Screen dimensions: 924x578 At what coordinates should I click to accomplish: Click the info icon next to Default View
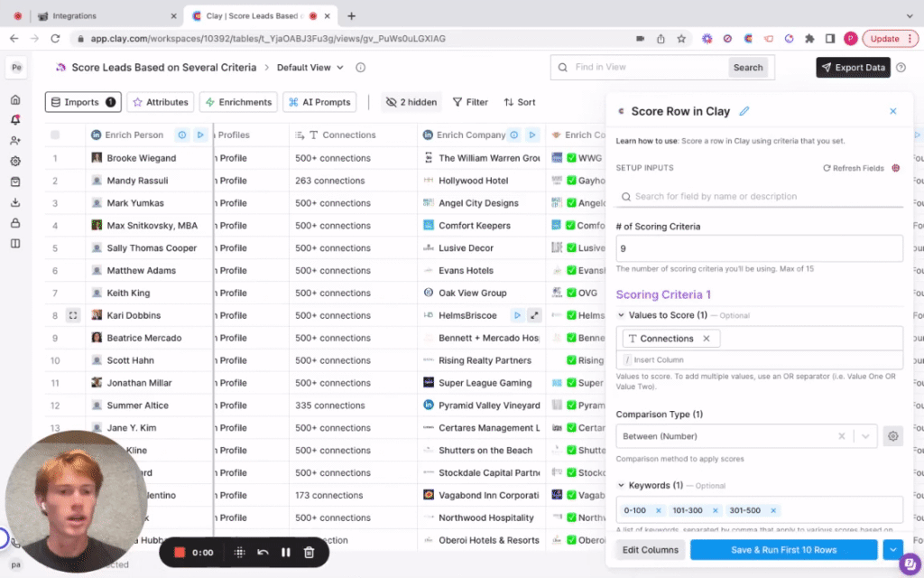pyautogui.click(x=361, y=68)
